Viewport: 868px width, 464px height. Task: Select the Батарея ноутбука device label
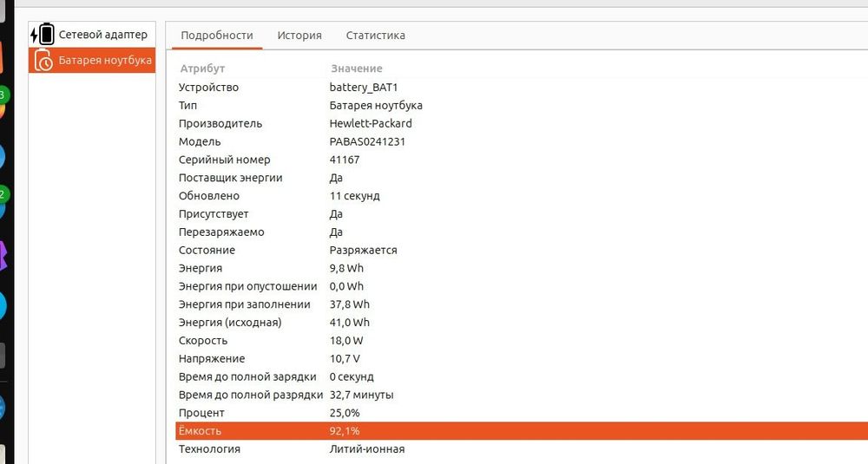tap(105, 61)
